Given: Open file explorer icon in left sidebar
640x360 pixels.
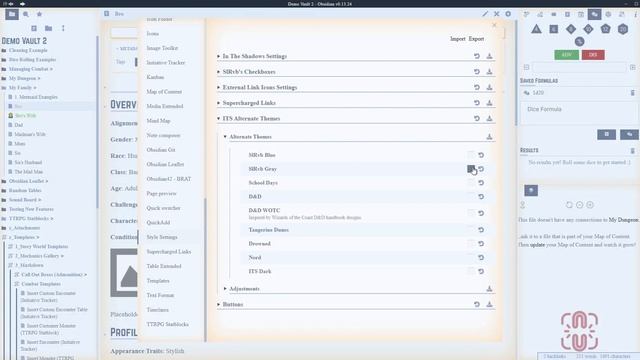Looking at the screenshot, I should (12, 14).
